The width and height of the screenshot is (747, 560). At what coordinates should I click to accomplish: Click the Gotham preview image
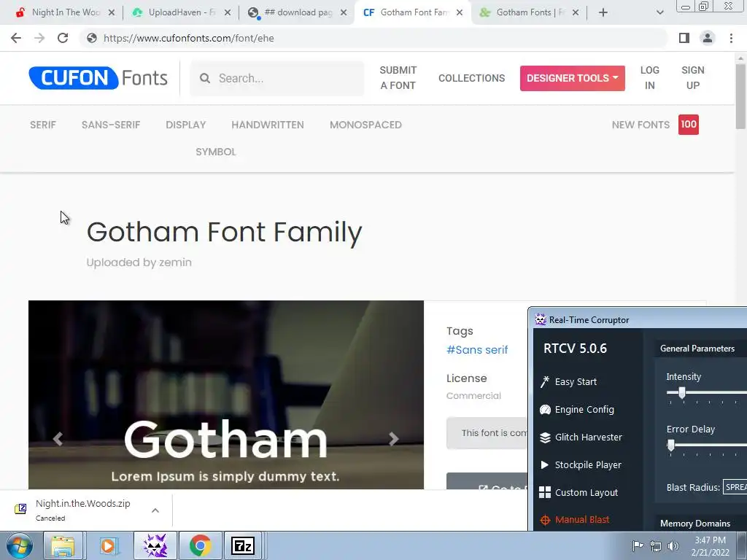(x=226, y=394)
